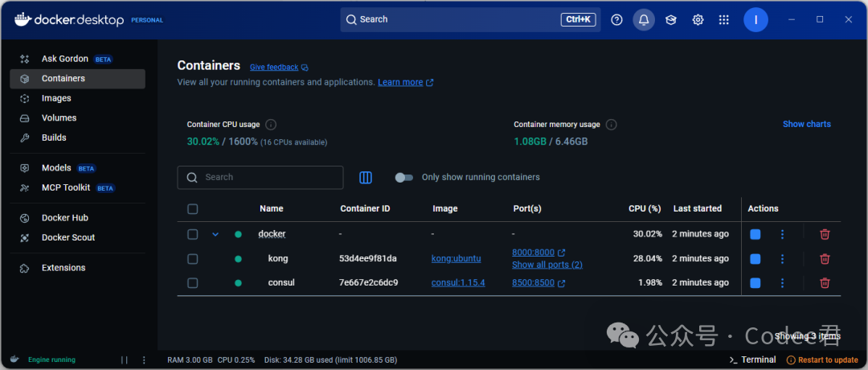Click Restart to update
The width and height of the screenshot is (868, 370).
pos(822,360)
